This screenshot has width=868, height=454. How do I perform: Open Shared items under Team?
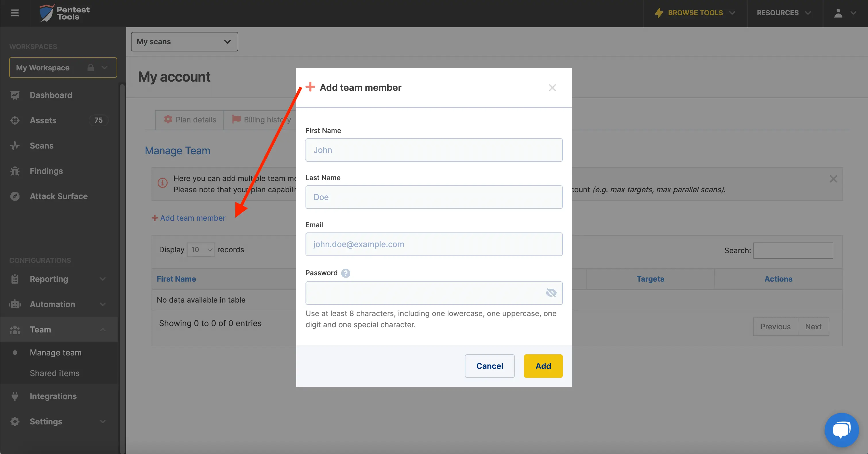(x=55, y=373)
